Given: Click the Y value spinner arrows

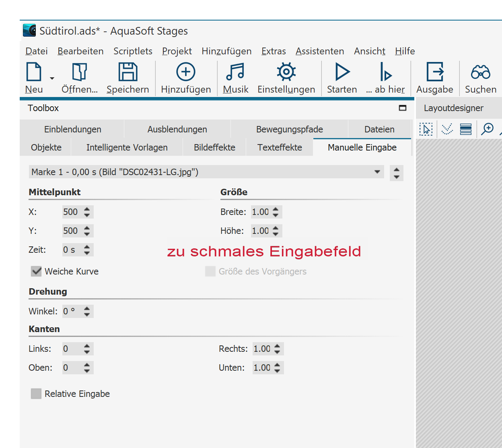Looking at the screenshot, I should coord(87,231).
